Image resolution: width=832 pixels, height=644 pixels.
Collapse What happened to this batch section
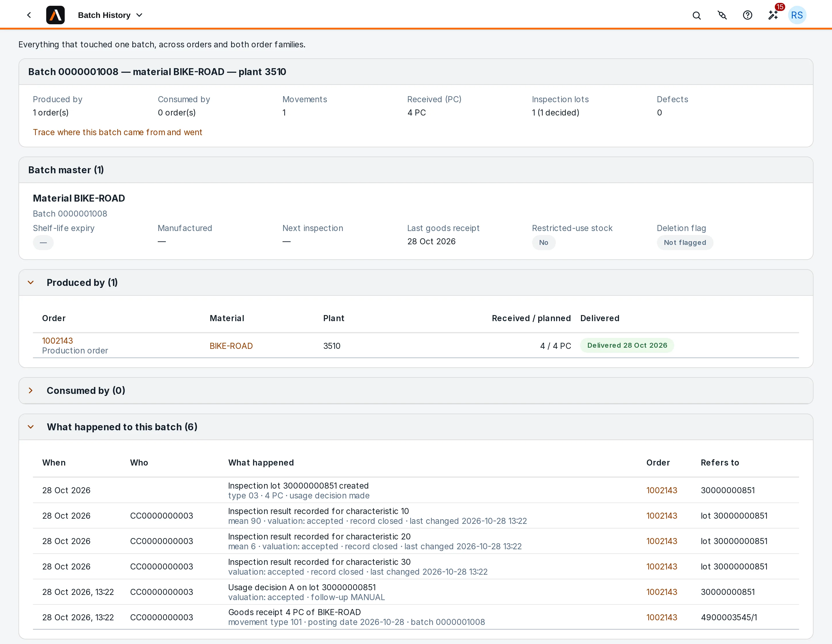click(31, 427)
